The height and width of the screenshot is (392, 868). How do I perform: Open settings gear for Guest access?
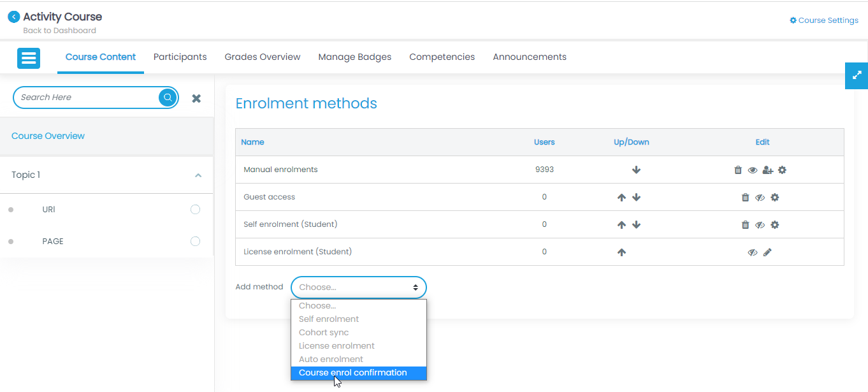click(x=775, y=198)
